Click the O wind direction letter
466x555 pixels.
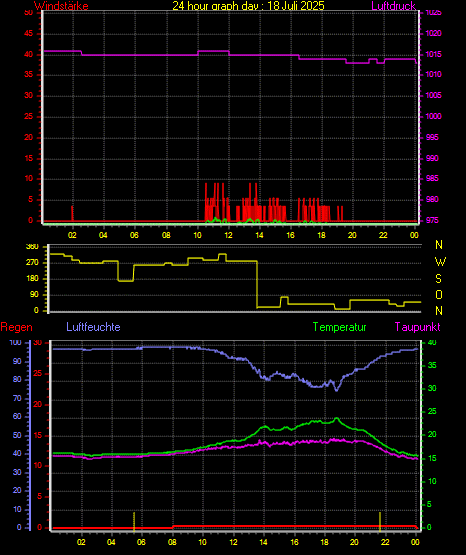tap(439, 295)
